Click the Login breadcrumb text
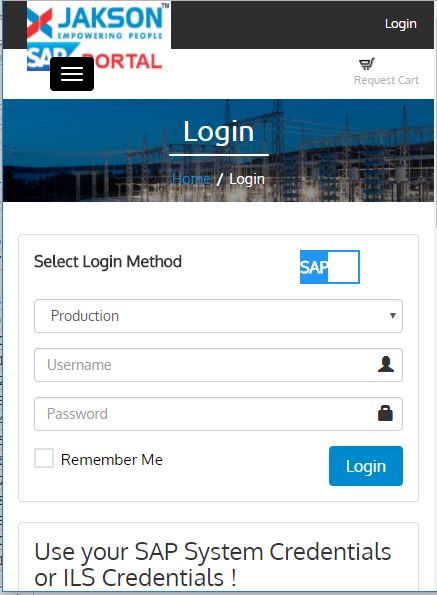This screenshot has width=437, height=595. 247,179
